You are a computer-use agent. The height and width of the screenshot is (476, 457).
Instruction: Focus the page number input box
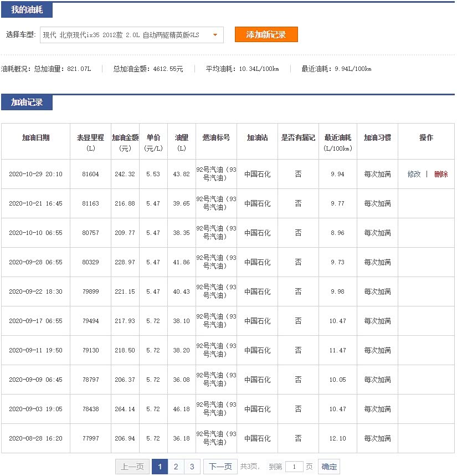coord(294,467)
